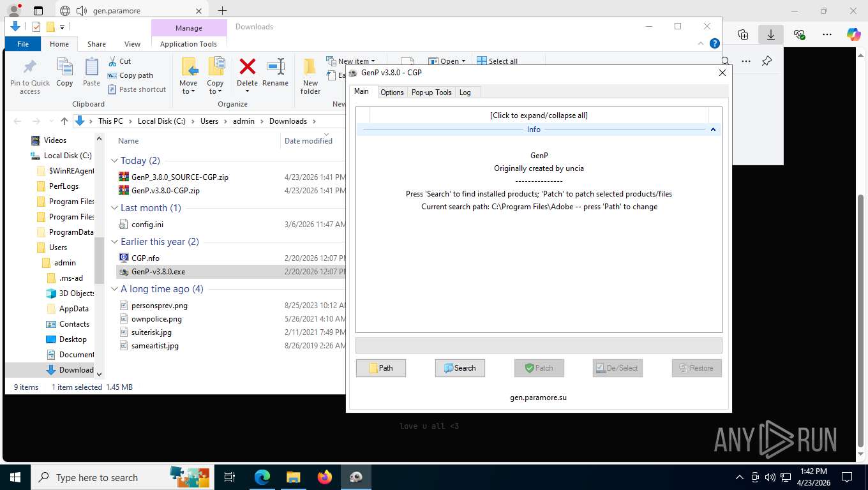The width and height of the screenshot is (868, 490).
Task: Collapse the Info section in GenP
Action: click(713, 130)
